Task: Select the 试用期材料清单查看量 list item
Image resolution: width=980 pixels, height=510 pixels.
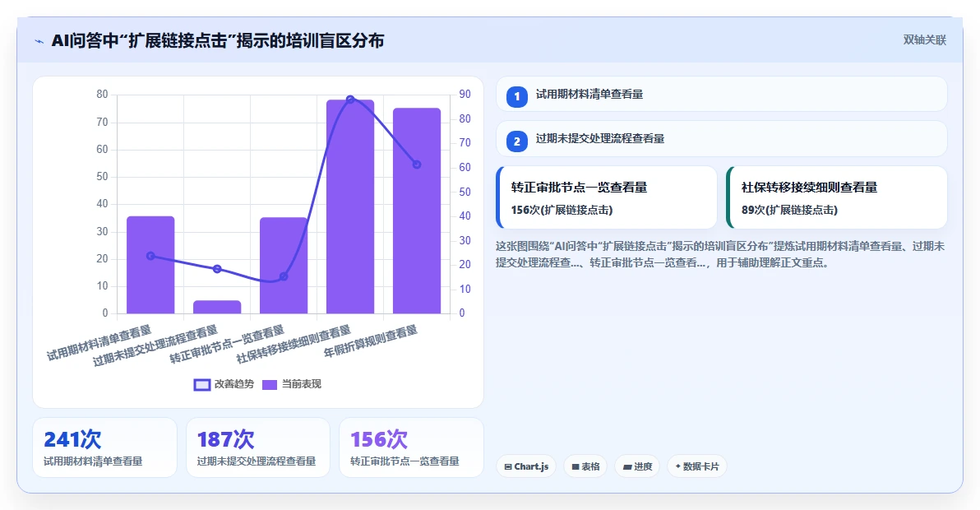Action: (722, 95)
